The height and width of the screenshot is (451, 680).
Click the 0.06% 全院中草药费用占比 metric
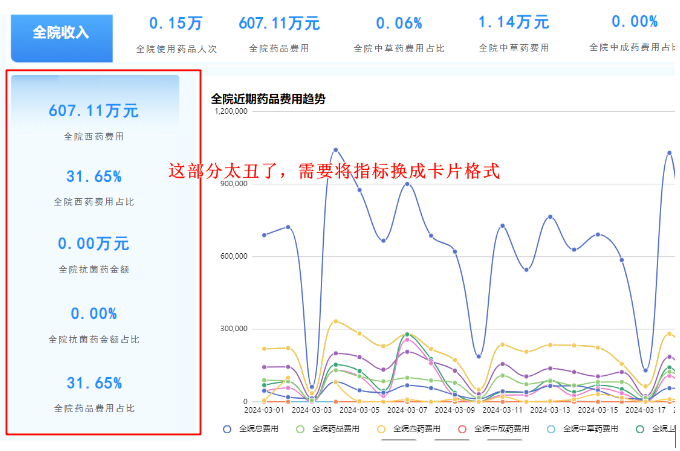(x=399, y=34)
